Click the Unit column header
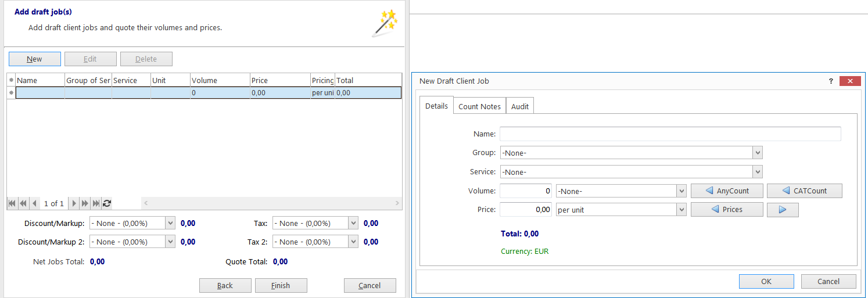Image resolution: width=868 pixels, height=298 pixels. click(170, 80)
